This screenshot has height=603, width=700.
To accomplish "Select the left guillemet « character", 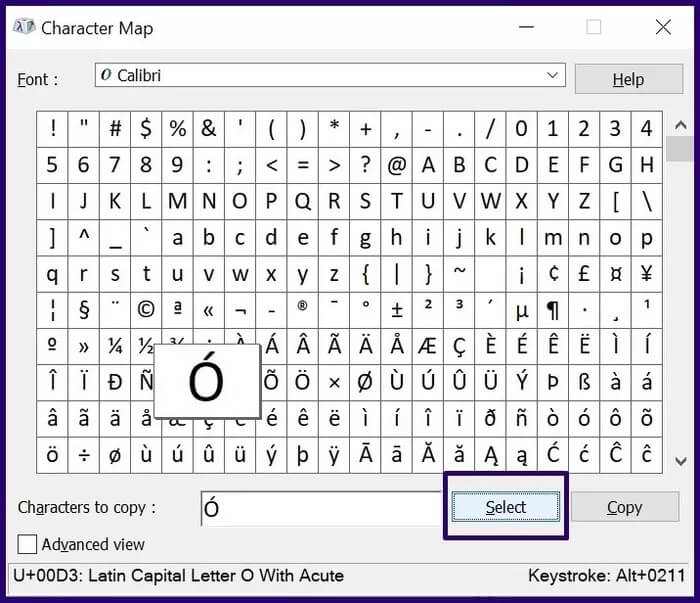I will (208, 310).
